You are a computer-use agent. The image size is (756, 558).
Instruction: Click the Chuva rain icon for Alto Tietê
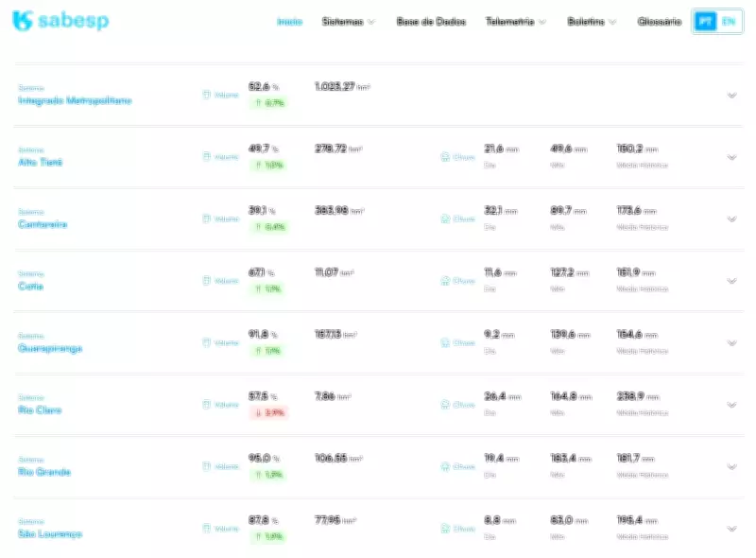pyautogui.click(x=445, y=157)
